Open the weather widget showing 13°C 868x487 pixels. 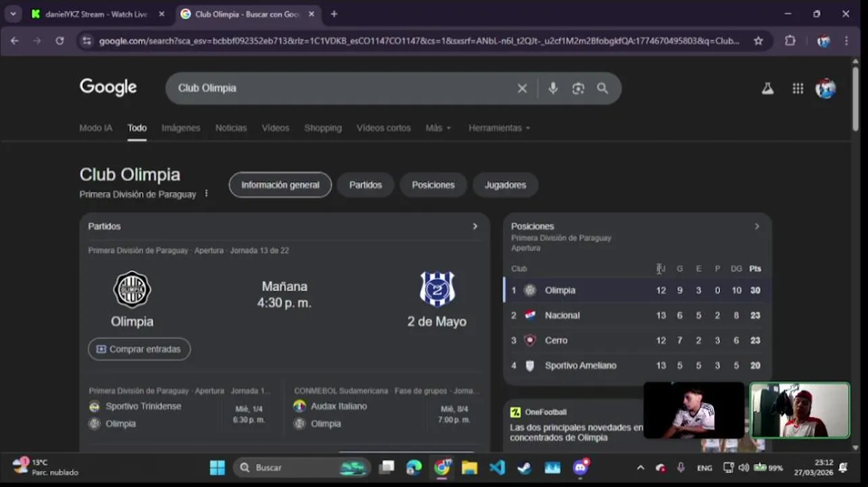tap(45, 467)
